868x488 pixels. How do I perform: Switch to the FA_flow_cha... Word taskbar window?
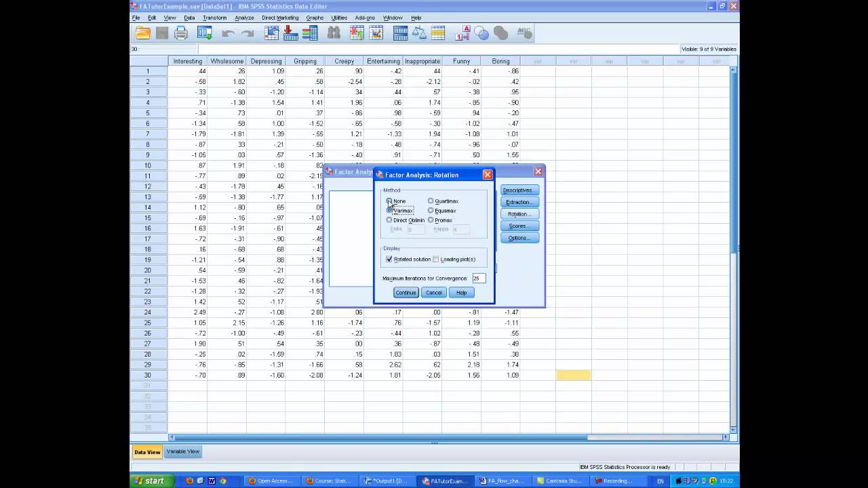502,481
